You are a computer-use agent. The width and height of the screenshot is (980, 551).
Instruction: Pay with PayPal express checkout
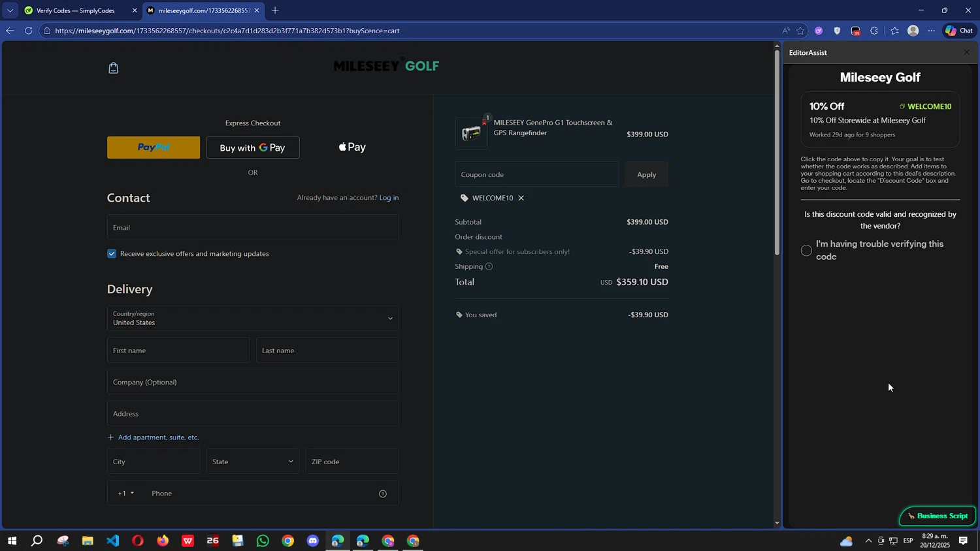coord(154,148)
